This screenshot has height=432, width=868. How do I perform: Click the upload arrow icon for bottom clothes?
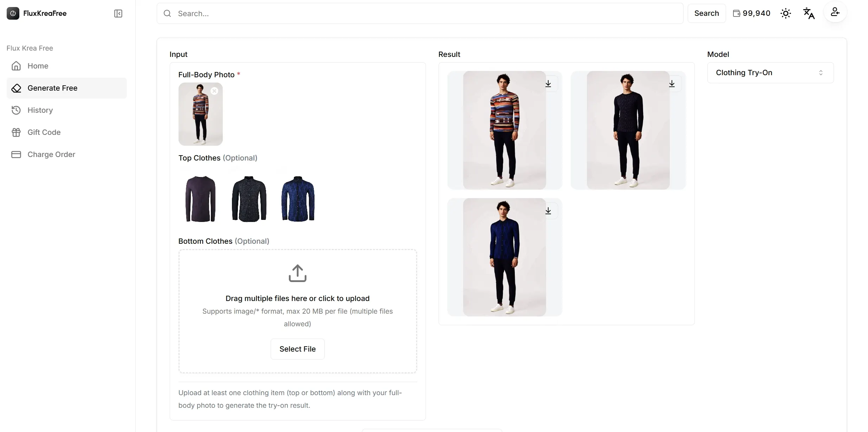tap(297, 273)
